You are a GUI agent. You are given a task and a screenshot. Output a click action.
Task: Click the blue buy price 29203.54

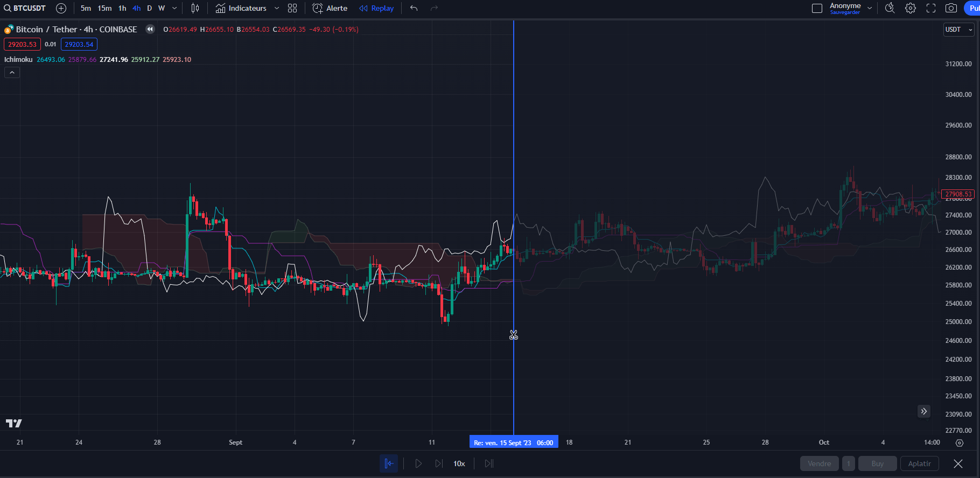[79, 45]
